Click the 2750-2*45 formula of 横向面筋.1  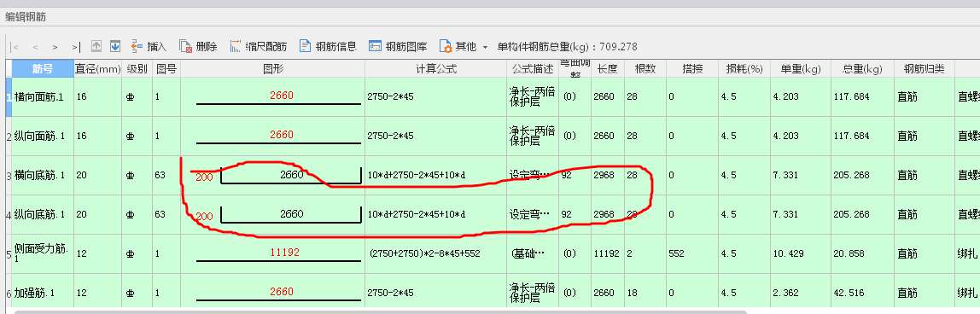(x=435, y=96)
